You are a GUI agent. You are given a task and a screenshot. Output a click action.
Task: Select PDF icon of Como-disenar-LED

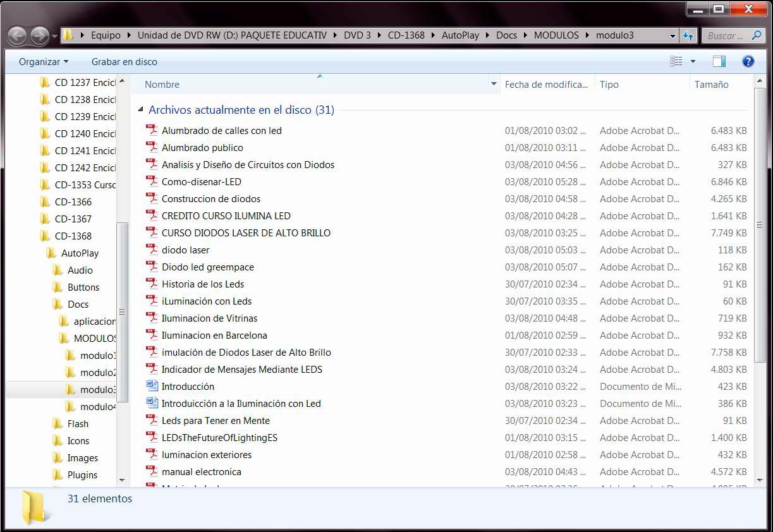tap(152, 181)
